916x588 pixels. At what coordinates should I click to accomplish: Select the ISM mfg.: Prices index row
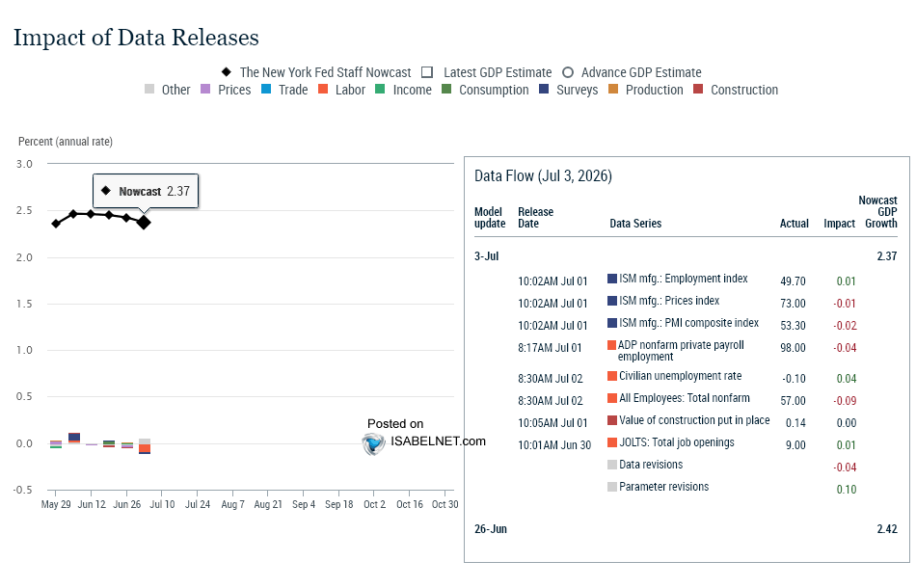(x=687, y=302)
